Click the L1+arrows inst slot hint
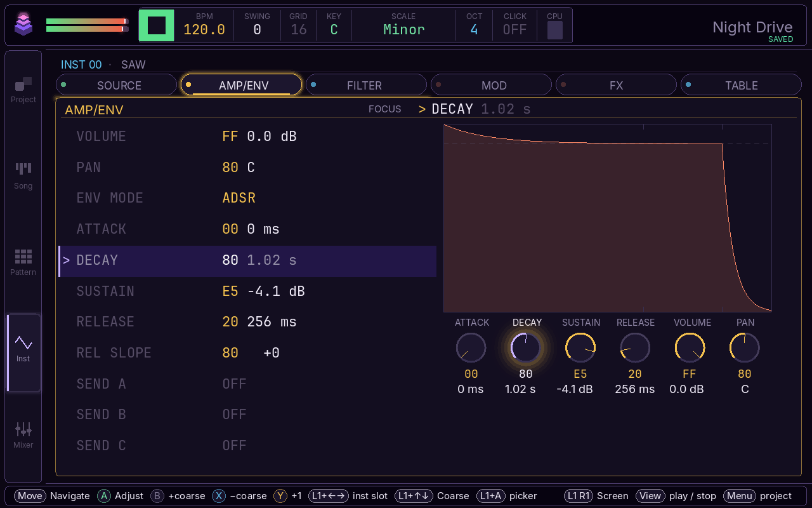812x508 pixels. [348, 496]
